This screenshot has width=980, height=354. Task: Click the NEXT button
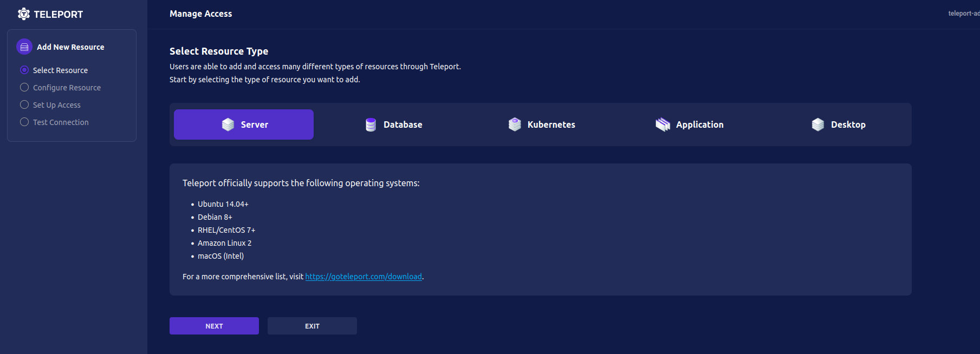(214, 326)
